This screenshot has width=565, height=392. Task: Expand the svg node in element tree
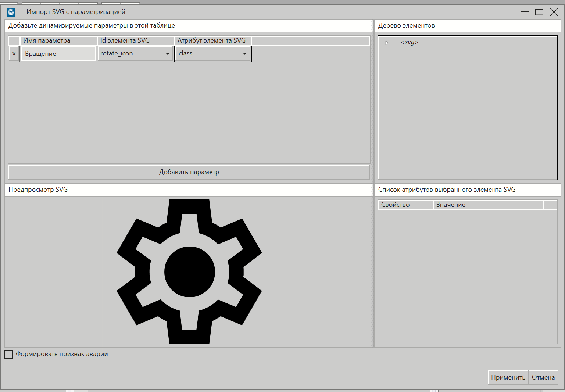point(386,43)
